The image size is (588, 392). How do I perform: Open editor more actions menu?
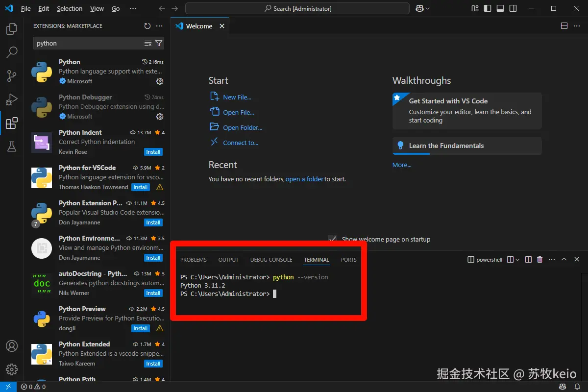pos(577,26)
